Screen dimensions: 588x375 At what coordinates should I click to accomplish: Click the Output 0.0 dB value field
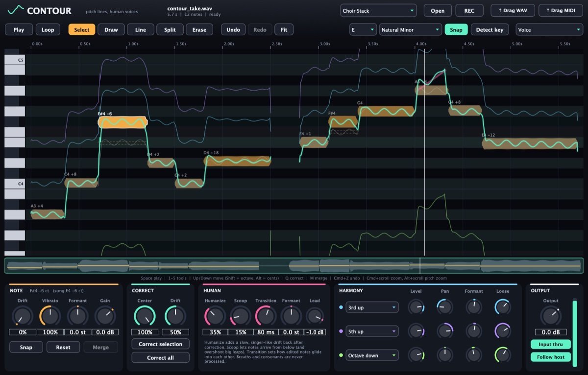[551, 332]
